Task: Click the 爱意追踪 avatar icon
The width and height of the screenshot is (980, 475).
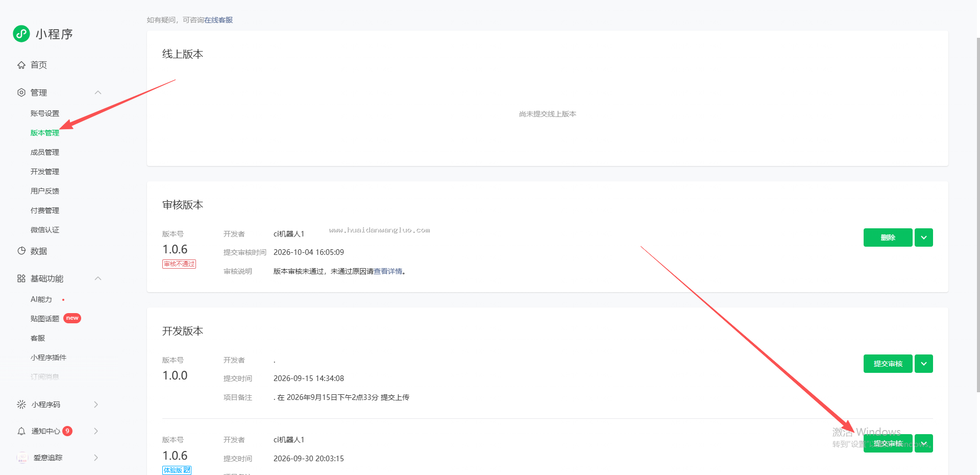Action: [x=22, y=458]
